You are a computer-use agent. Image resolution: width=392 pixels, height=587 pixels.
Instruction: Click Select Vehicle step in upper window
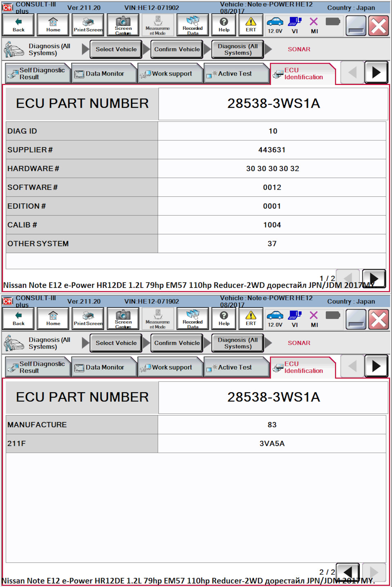point(116,49)
